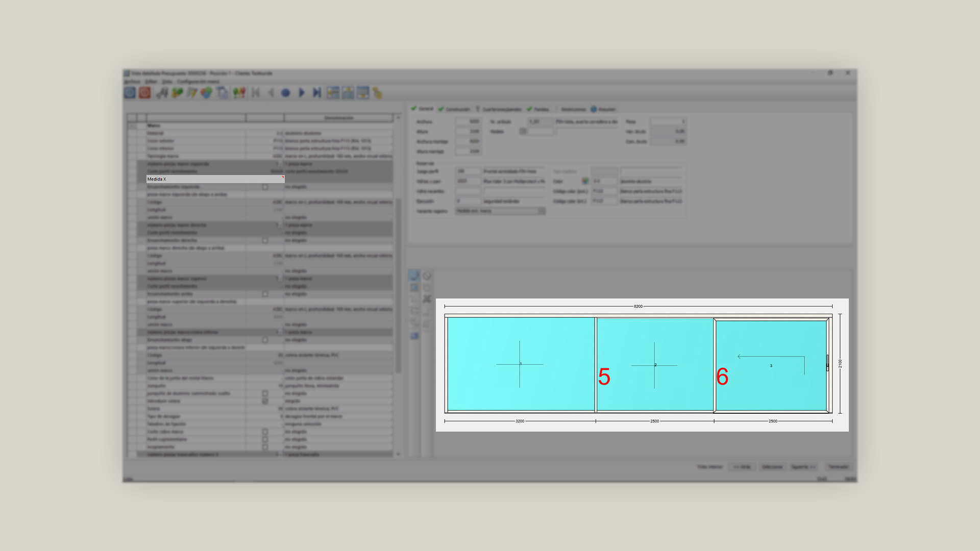
Task: Go to previous record arrow
Action: tap(271, 93)
